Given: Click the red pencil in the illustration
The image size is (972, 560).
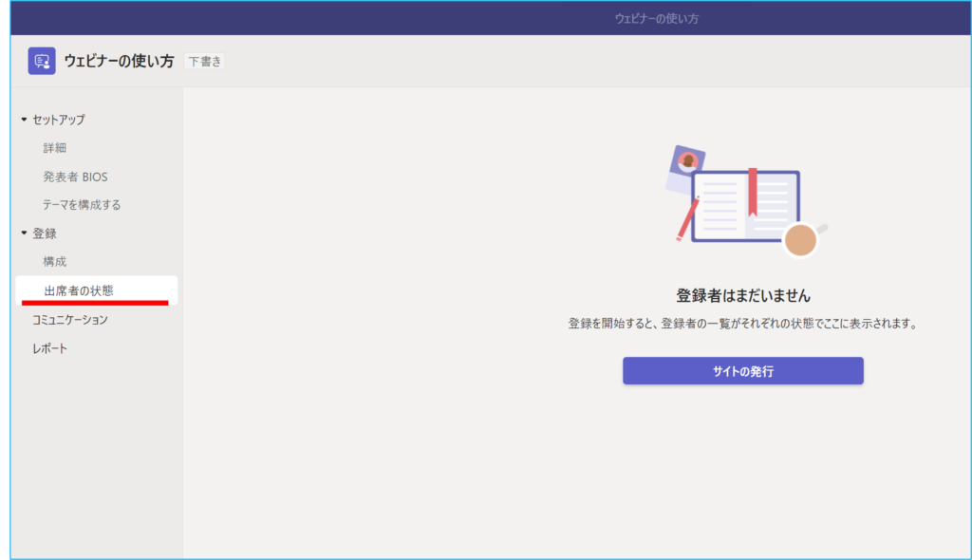Looking at the screenshot, I should point(687,219).
